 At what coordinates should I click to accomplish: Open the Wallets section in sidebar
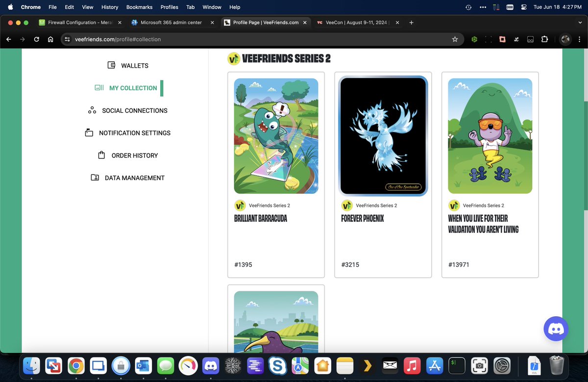(x=135, y=66)
